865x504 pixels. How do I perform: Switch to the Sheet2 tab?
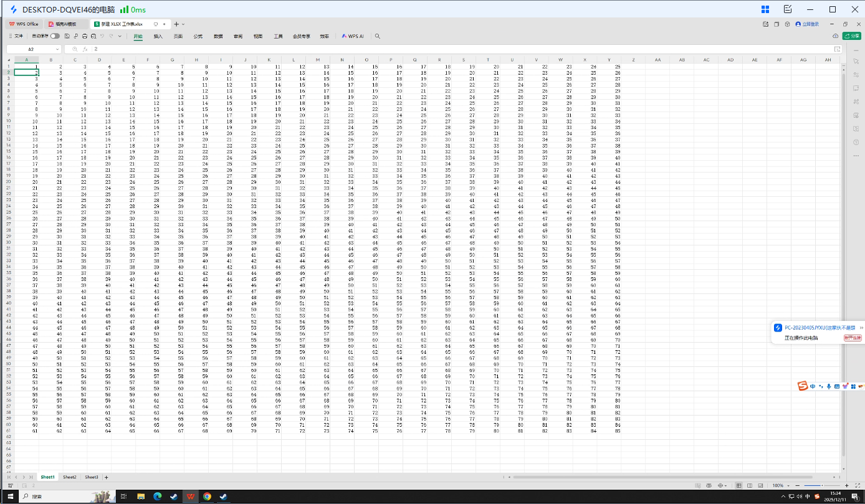[x=69, y=477]
